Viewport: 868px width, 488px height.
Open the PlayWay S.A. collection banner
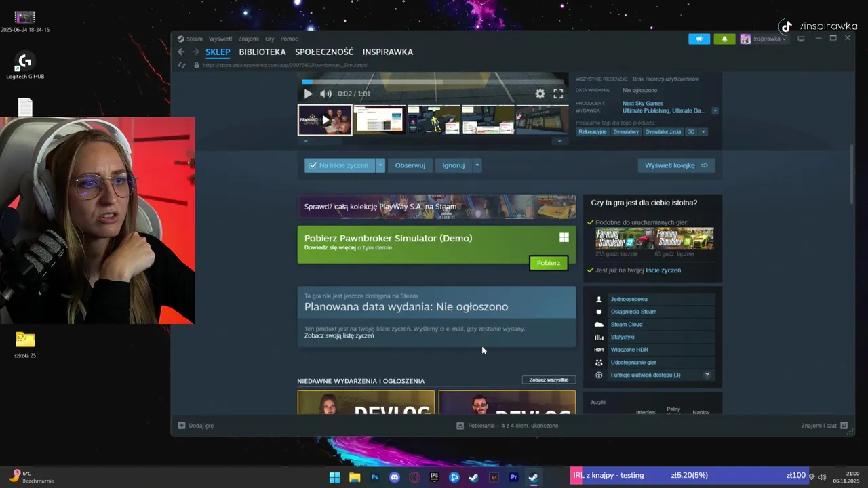point(437,207)
